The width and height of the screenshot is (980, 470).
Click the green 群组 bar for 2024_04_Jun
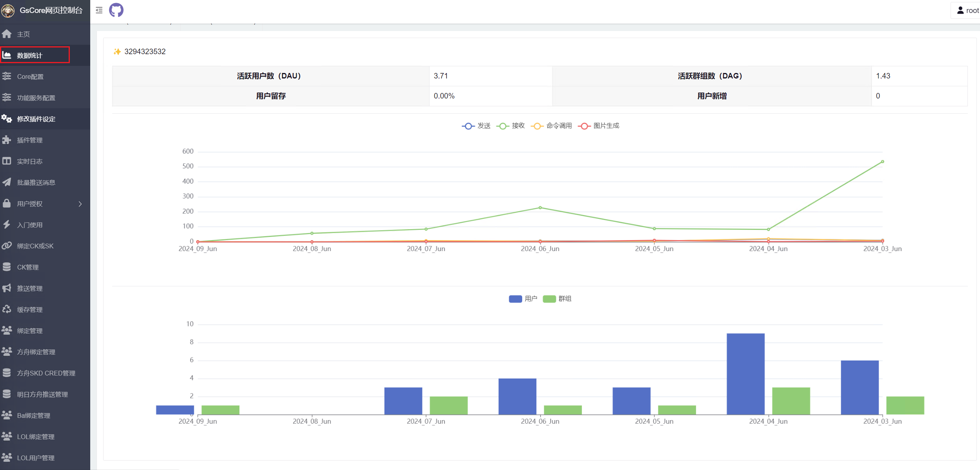791,401
